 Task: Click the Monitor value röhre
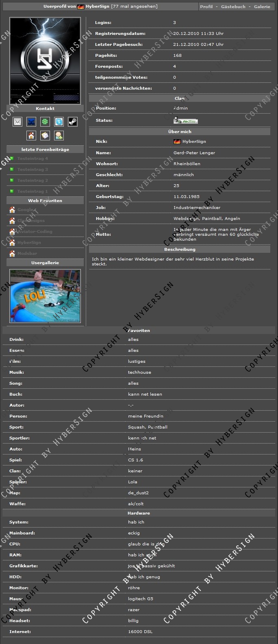click(x=134, y=588)
